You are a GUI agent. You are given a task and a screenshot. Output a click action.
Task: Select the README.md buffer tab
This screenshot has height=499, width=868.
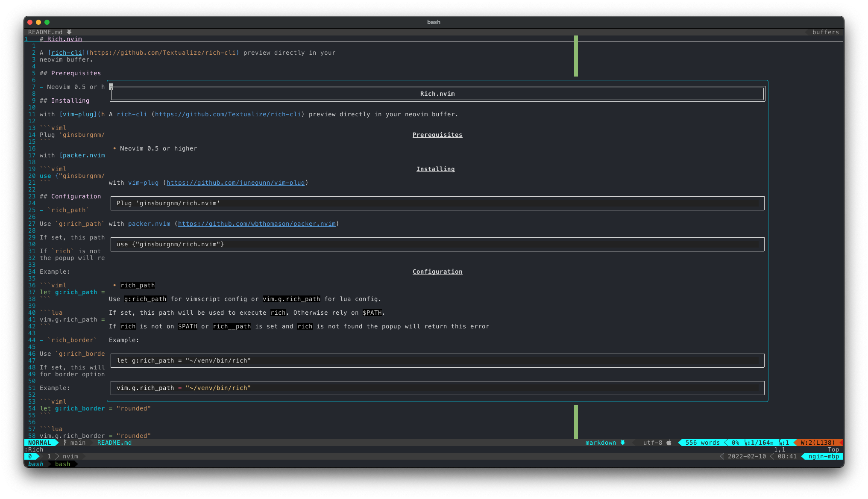tap(45, 32)
